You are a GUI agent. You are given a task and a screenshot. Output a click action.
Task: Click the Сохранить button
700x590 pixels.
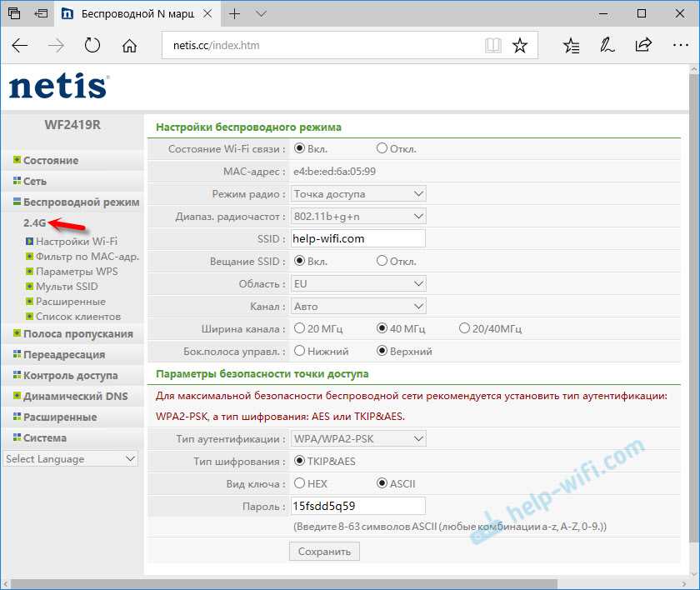[x=324, y=552]
